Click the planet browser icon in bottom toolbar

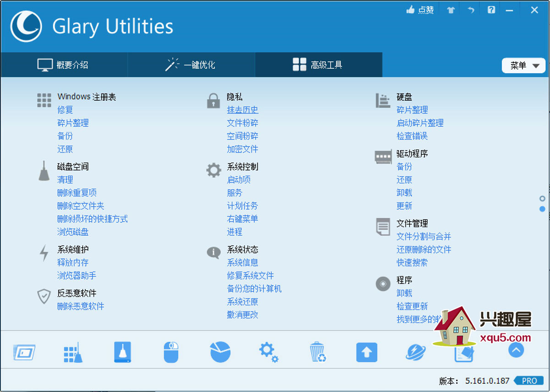point(416,353)
